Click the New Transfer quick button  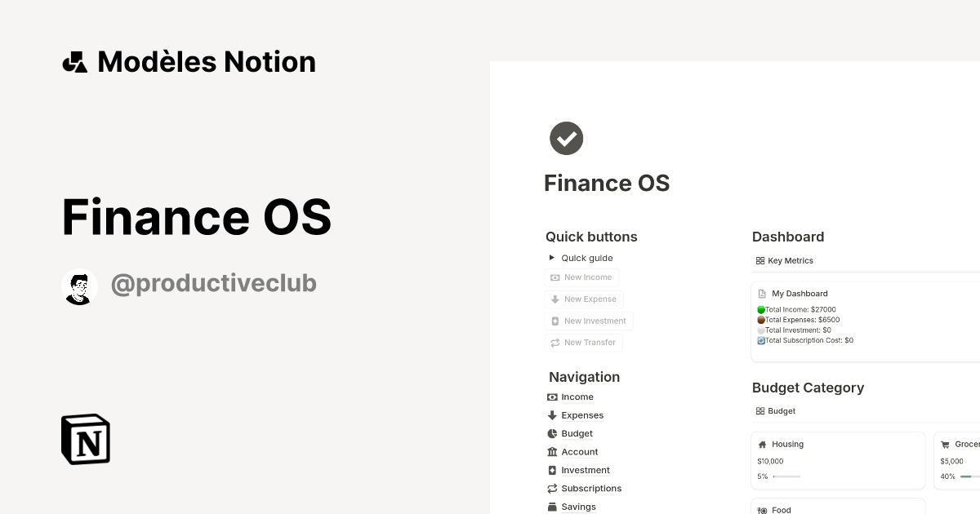click(583, 342)
